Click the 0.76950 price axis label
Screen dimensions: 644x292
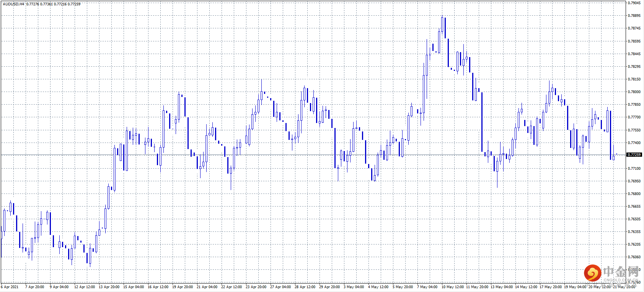pyautogui.click(x=634, y=181)
